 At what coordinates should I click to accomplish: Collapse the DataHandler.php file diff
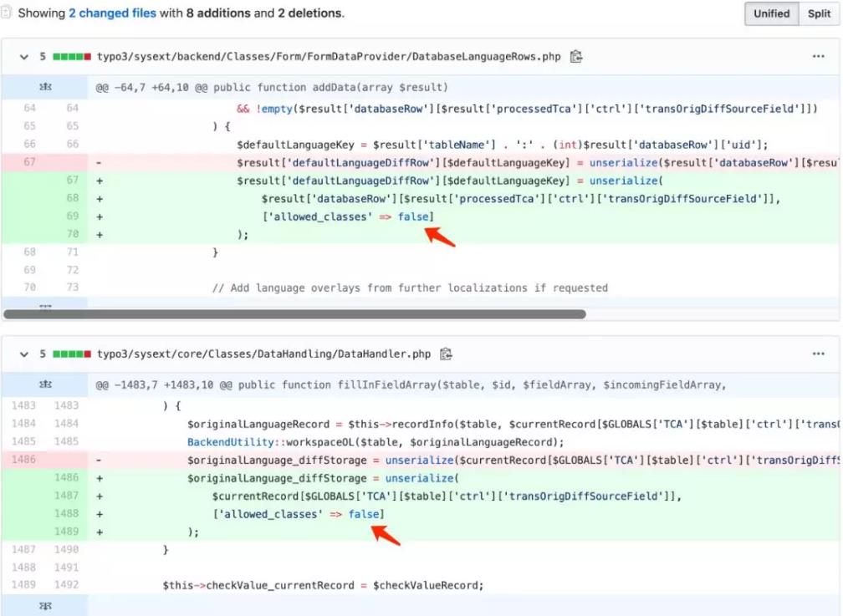pos(23,353)
